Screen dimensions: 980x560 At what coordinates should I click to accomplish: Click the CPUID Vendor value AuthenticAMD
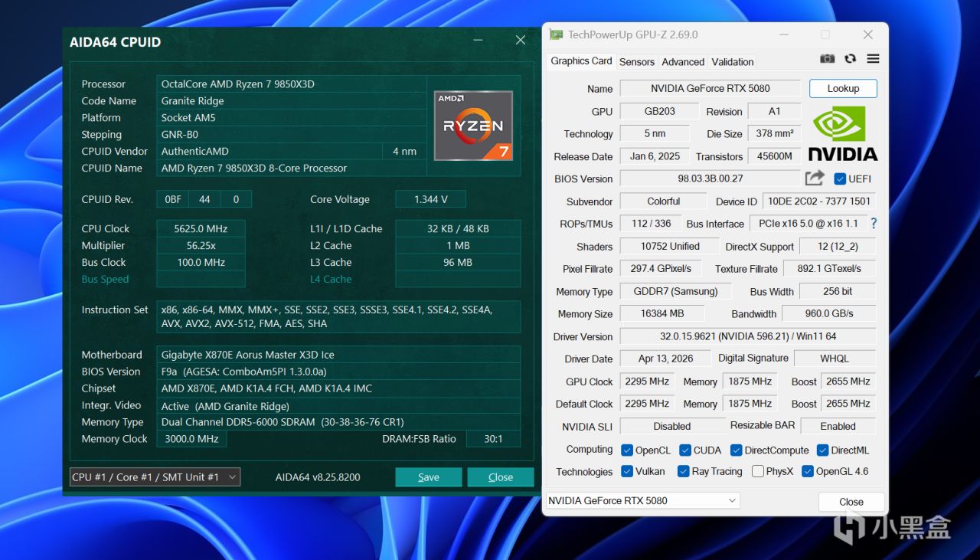pyautogui.click(x=269, y=151)
